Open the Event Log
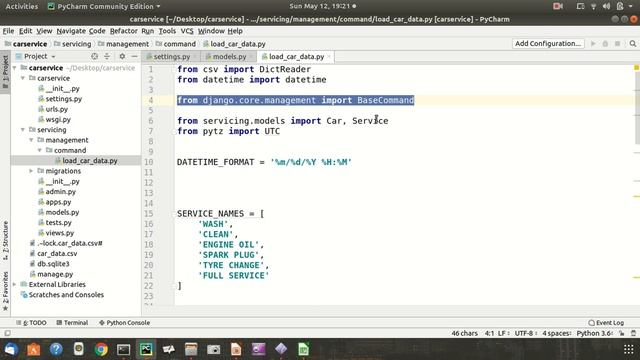Screen dimensions: 640x360 coord(606,322)
